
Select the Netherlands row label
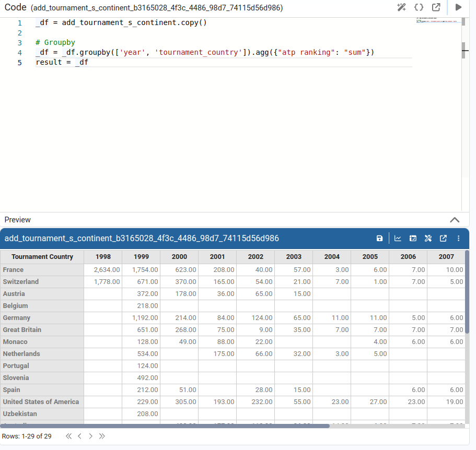tap(42, 354)
